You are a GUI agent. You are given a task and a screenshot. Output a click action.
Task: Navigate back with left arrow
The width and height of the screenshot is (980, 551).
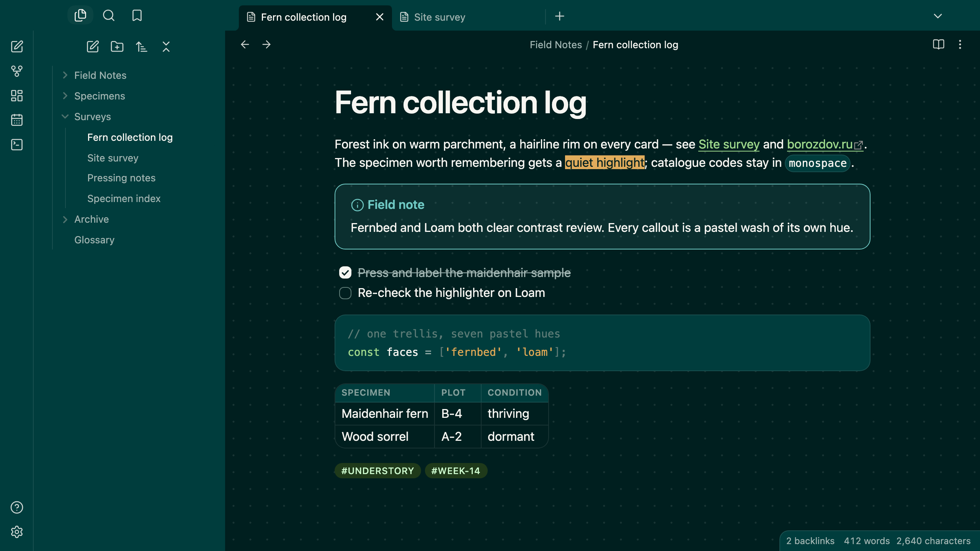click(245, 45)
